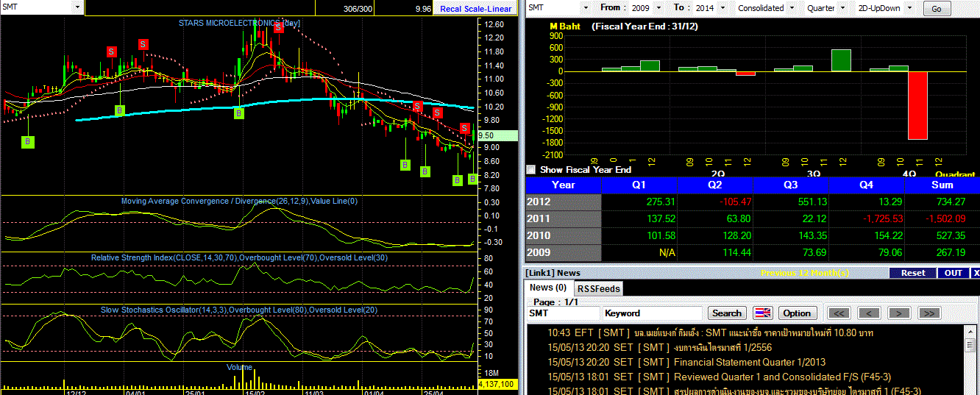Image resolution: width=980 pixels, height=395 pixels.
Task: Open the chart symbol SMT dropdown
Action: point(77,7)
